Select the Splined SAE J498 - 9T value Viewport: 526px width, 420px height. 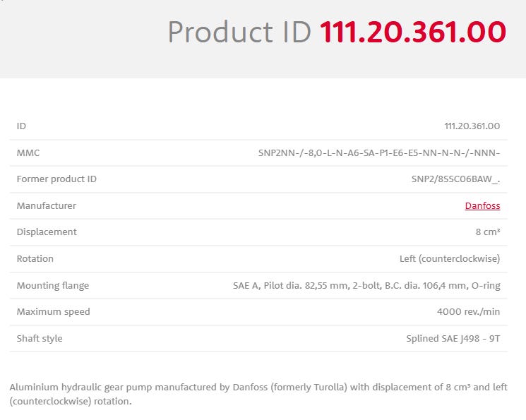click(453, 339)
